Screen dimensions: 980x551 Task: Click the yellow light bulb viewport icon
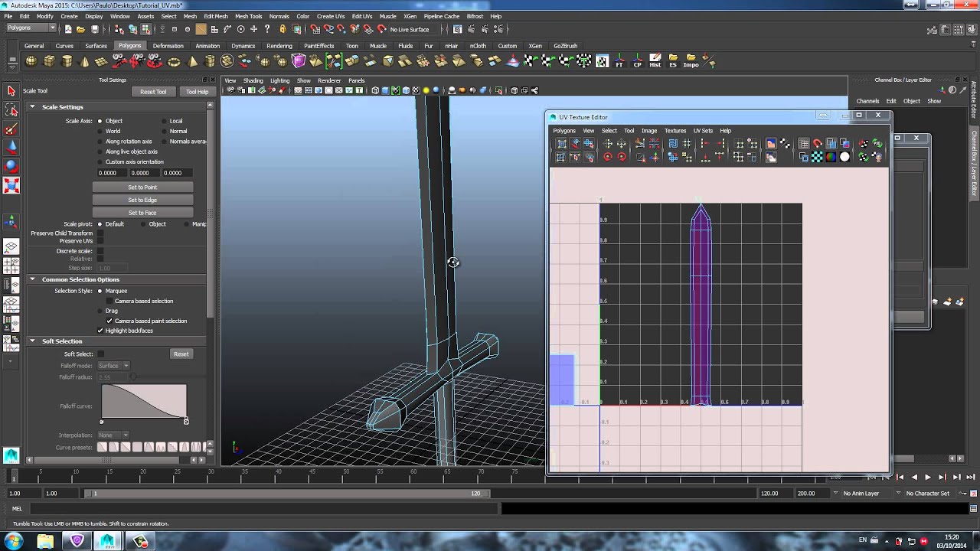(x=426, y=90)
